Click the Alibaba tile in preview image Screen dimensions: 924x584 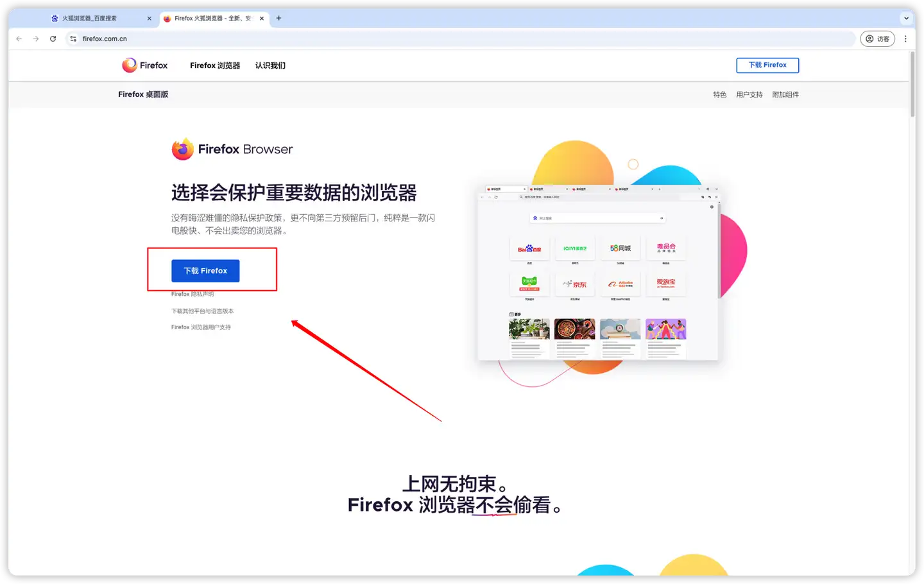pyautogui.click(x=620, y=284)
